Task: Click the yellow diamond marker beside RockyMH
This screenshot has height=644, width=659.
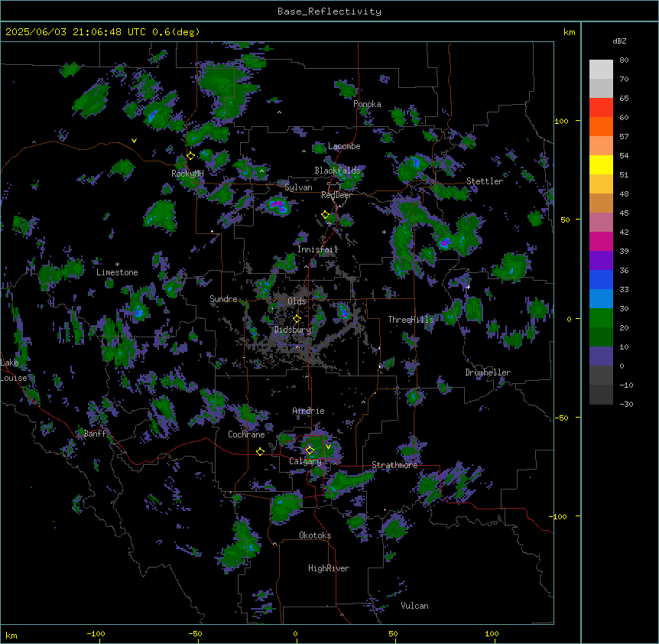Action: click(191, 156)
